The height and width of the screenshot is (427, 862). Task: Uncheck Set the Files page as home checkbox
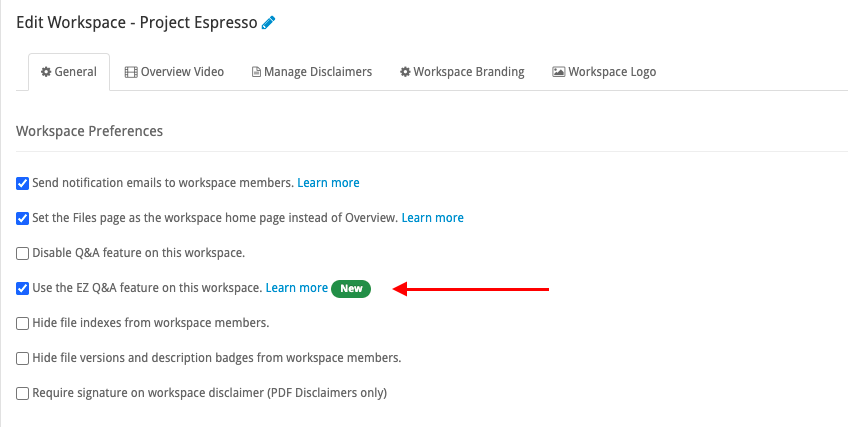[22, 218]
